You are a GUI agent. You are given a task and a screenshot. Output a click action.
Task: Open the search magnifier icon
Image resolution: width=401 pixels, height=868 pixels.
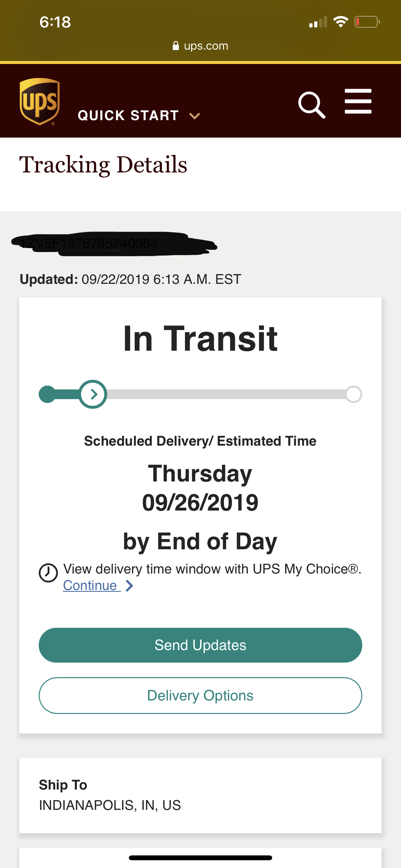(312, 105)
